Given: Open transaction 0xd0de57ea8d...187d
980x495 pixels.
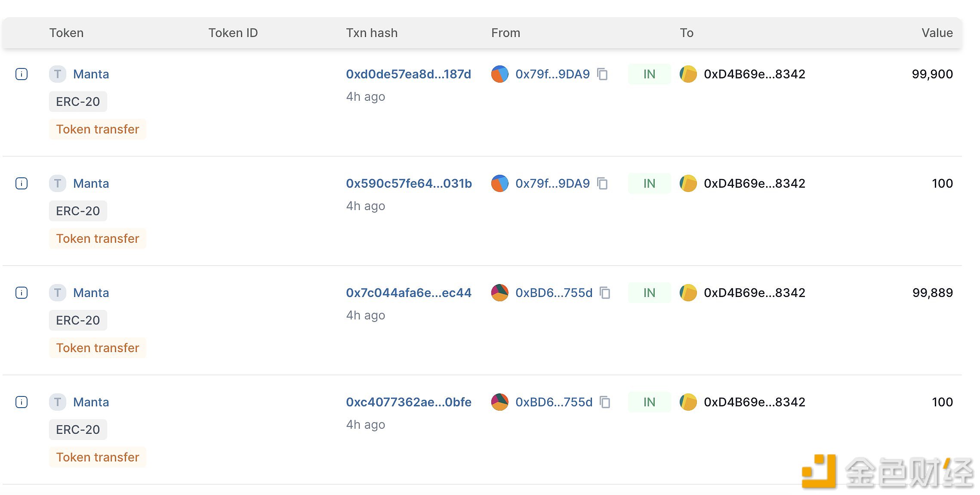Looking at the screenshot, I should [408, 74].
